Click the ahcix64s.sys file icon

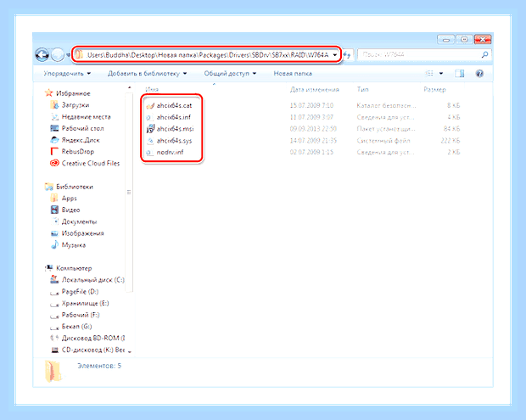[x=150, y=141]
